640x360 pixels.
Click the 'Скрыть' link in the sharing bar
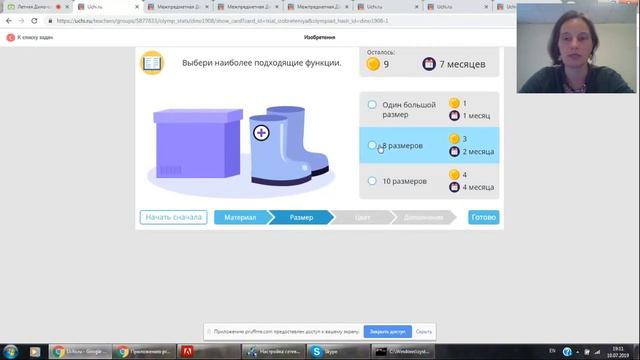click(x=424, y=331)
